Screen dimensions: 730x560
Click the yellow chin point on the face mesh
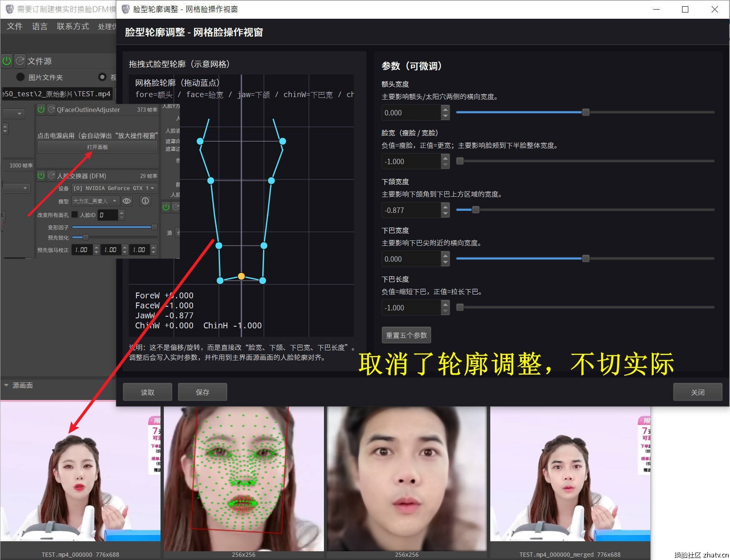[241, 276]
